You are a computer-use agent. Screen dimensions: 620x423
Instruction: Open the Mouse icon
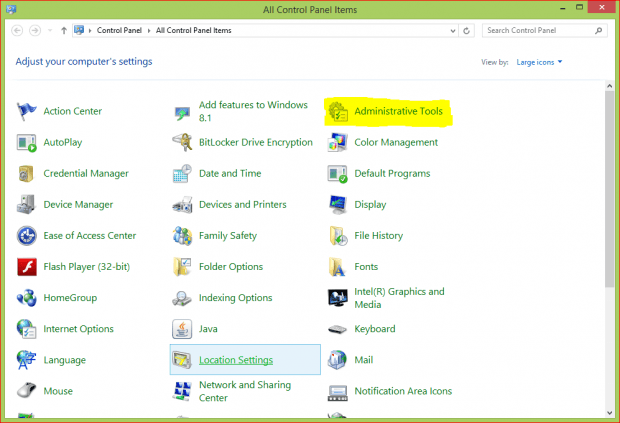click(x=26, y=391)
